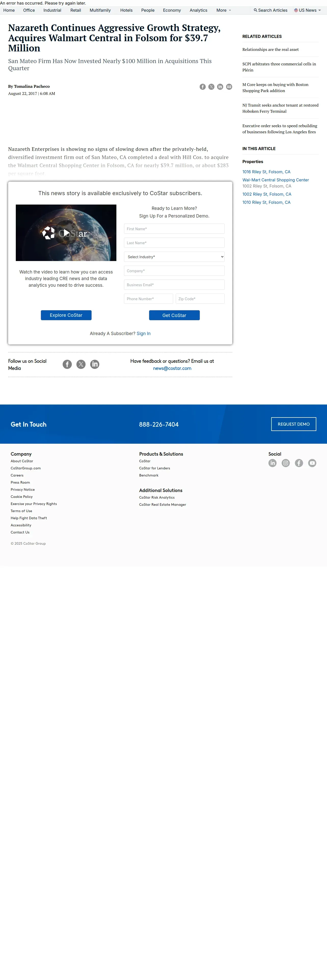Open the People section
Screen dimensions: 327x980
tap(148, 10)
